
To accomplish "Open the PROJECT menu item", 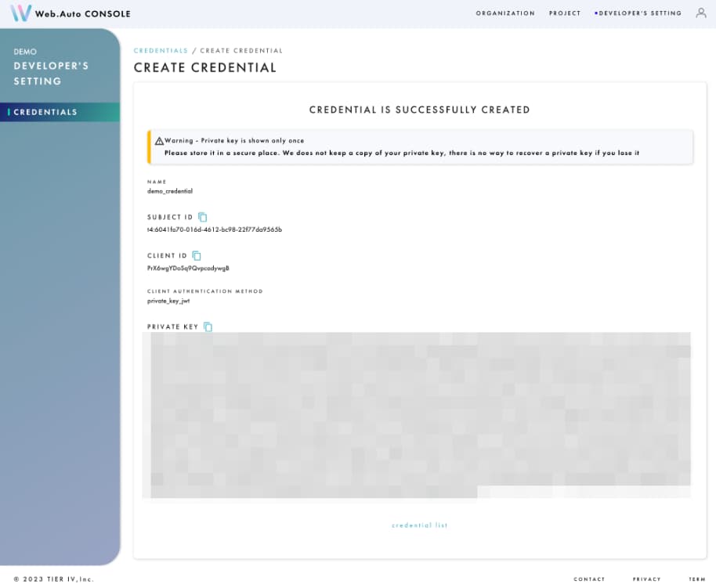I will coord(565,13).
